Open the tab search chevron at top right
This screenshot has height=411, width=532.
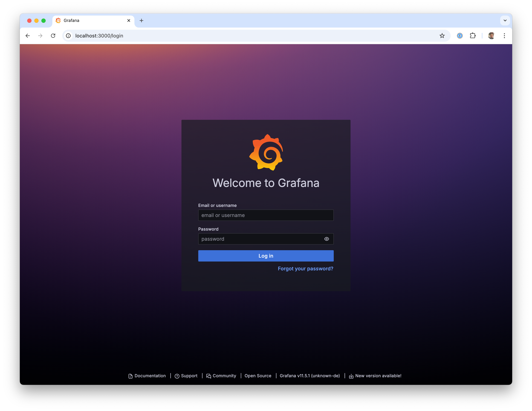pyautogui.click(x=505, y=20)
